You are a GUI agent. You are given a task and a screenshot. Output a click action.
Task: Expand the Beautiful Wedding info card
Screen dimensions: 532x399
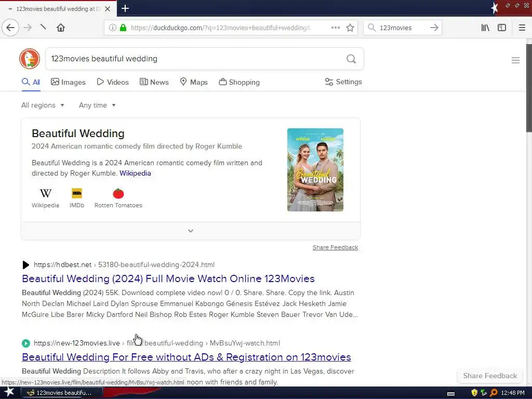click(191, 231)
